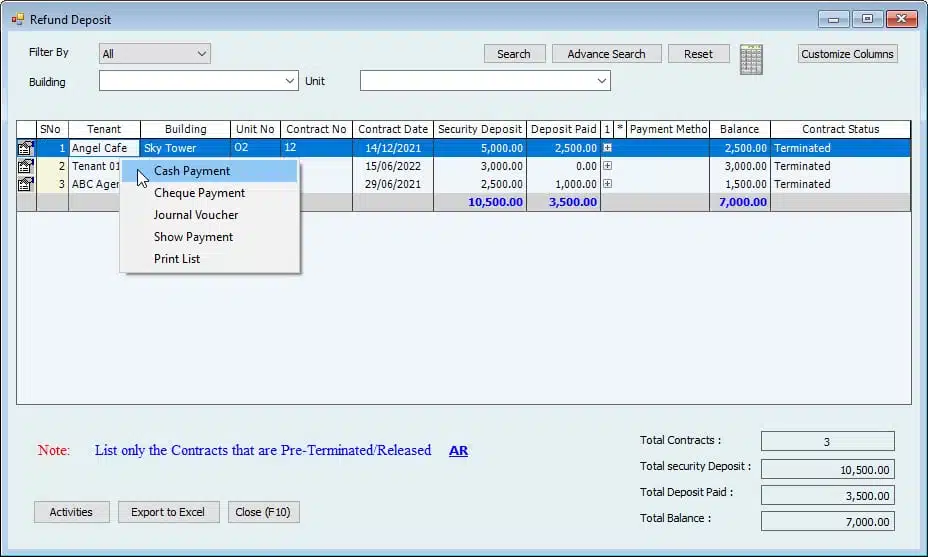This screenshot has height=557, width=928.
Task: Expand the plus box in ABC Agency row
Action: tap(607, 184)
